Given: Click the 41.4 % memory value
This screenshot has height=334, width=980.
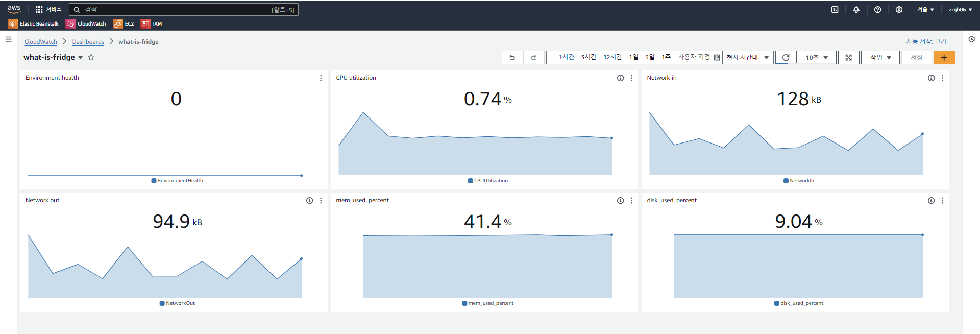Looking at the screenshot, I should [487, 222].
